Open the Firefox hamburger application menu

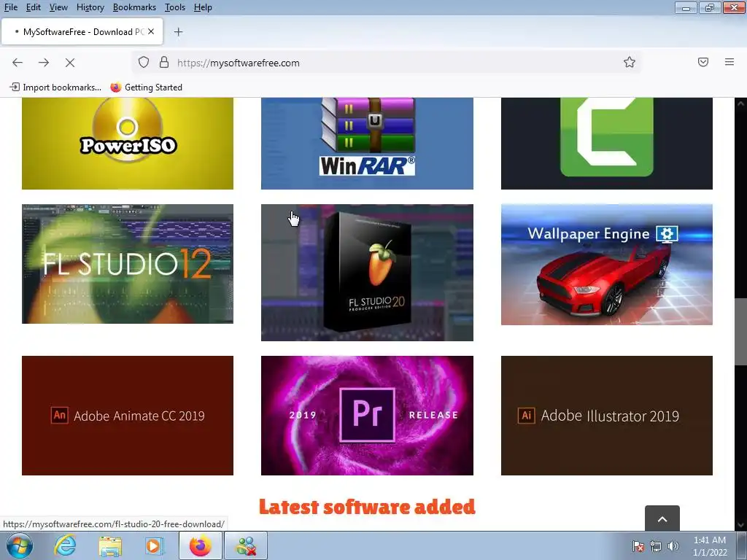coord(729,62)
